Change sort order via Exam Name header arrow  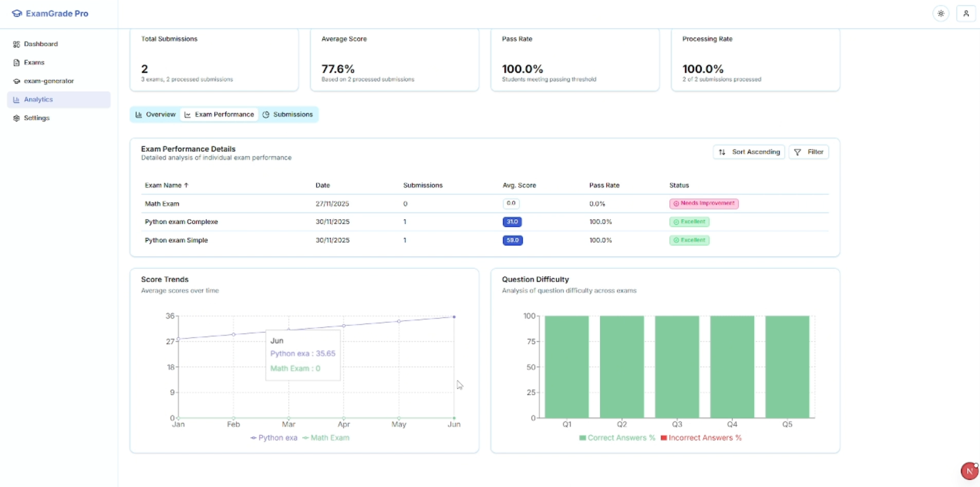tap(186, 185)
